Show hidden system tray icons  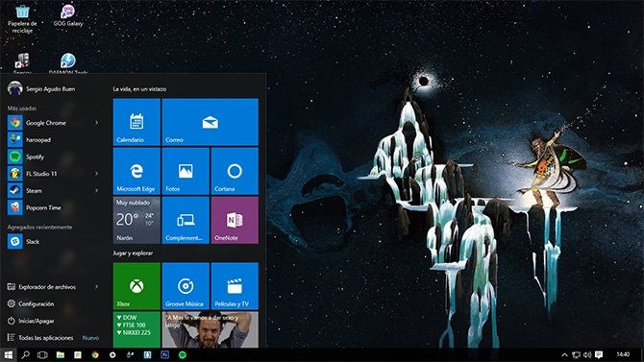pyautogui.click(x=564, y=355)
